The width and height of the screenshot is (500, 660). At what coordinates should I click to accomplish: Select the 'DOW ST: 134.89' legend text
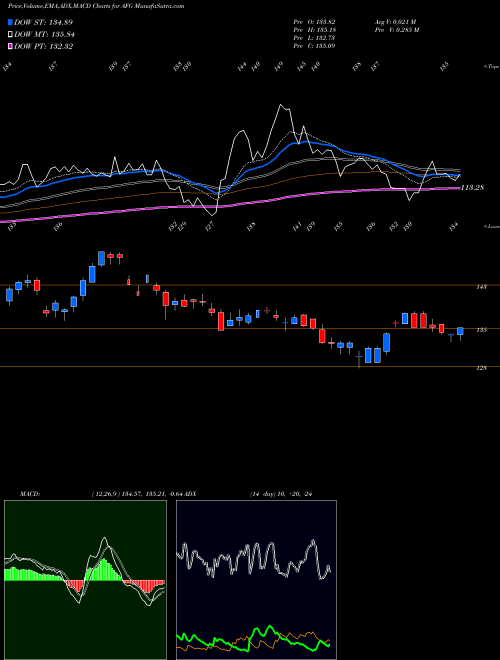point(43,22)
